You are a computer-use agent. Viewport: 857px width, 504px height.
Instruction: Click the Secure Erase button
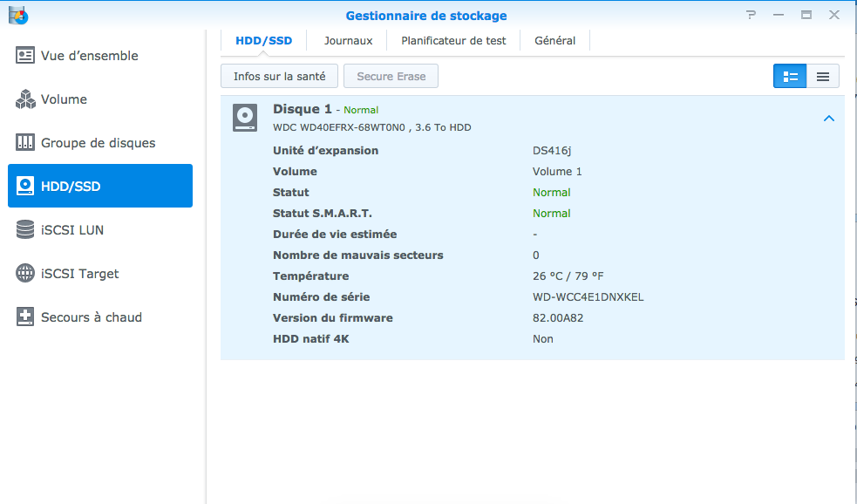click(x=391, y=76)
